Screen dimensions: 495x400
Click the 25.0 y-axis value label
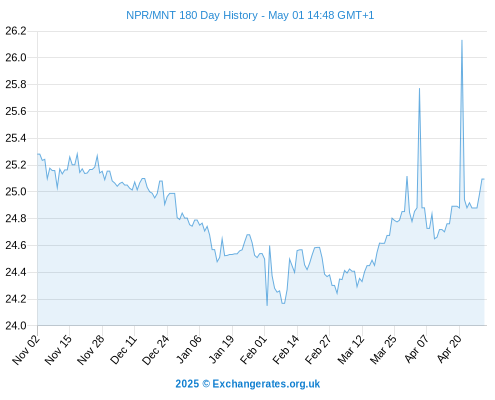[x=15, y=192]
